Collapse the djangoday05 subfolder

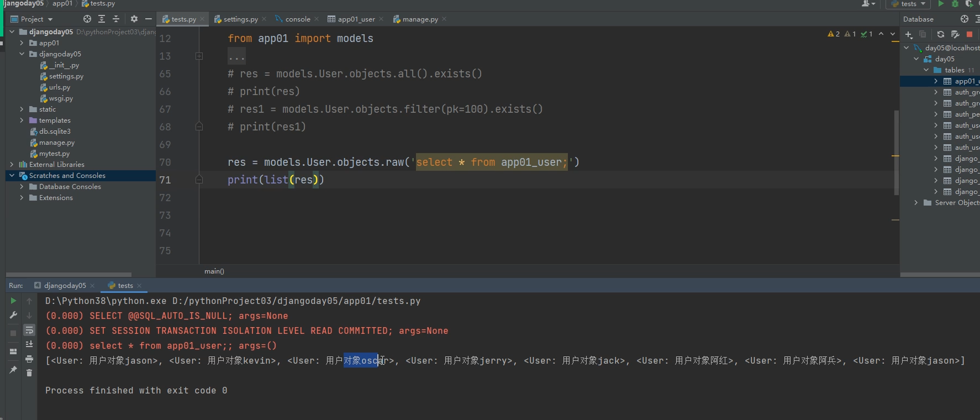coord(22,54)
